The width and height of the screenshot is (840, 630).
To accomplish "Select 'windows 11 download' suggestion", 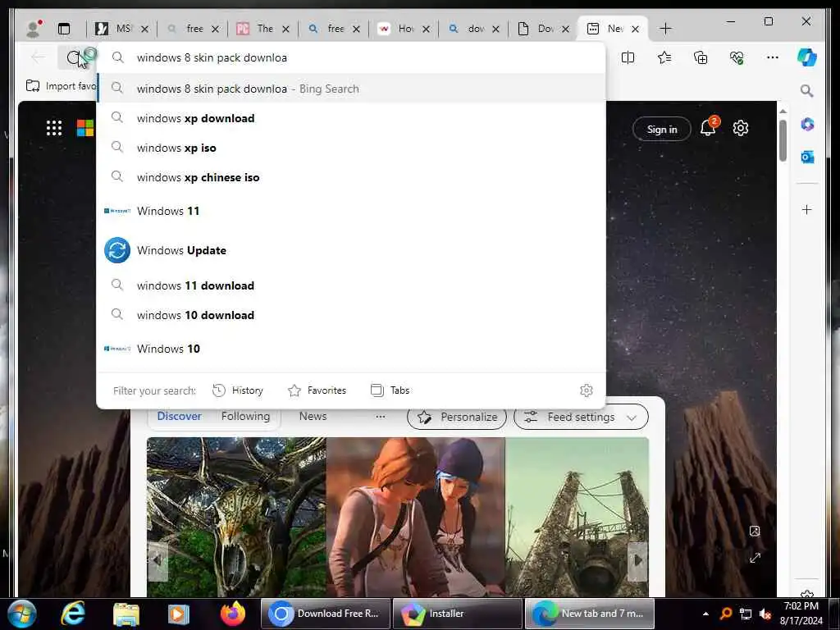I will [351, 285].
